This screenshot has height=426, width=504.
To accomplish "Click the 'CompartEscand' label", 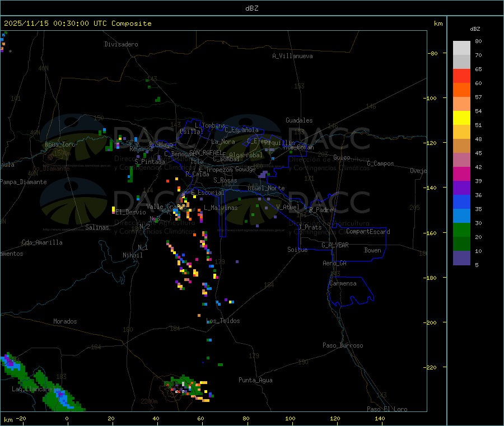I will click(x=368, y=232).
